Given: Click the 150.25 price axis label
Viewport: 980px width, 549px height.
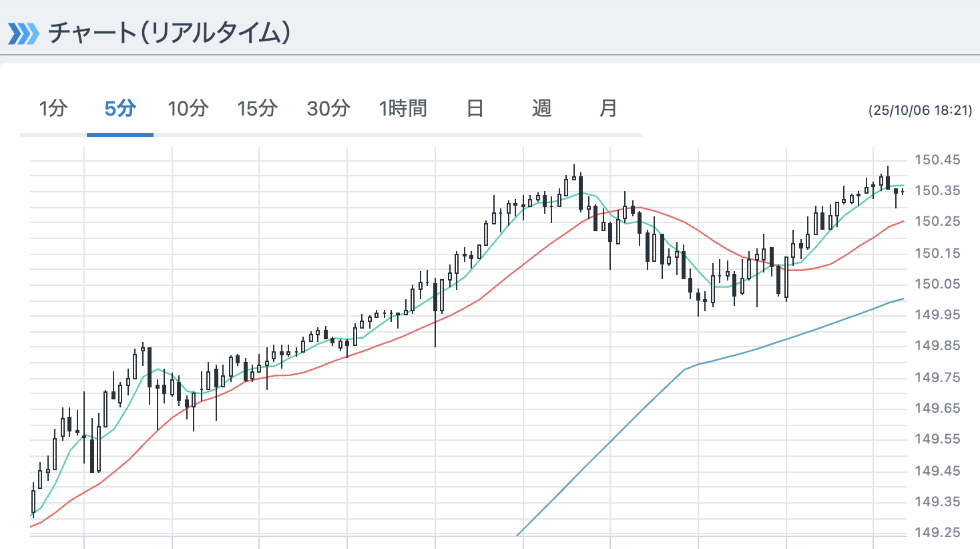Looking at the screenshot, I should [x=937, y=222].
